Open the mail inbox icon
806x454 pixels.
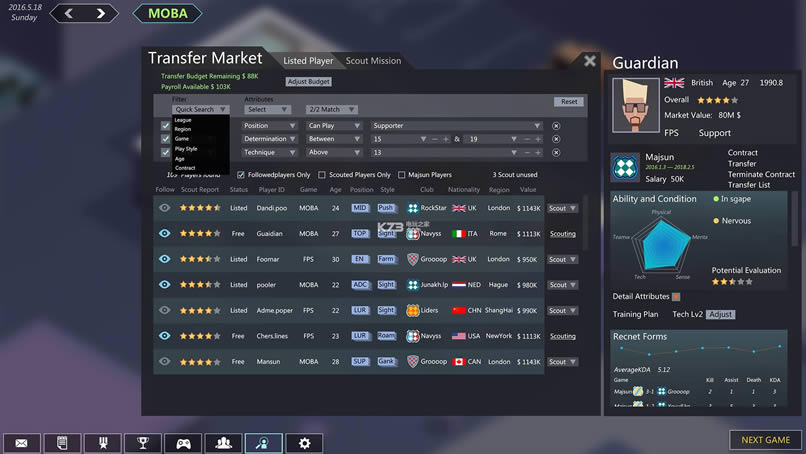point(21,443)
